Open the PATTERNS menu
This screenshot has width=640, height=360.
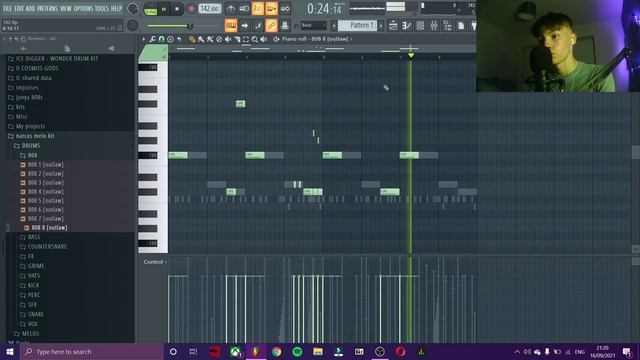click(x=47, y=8)
